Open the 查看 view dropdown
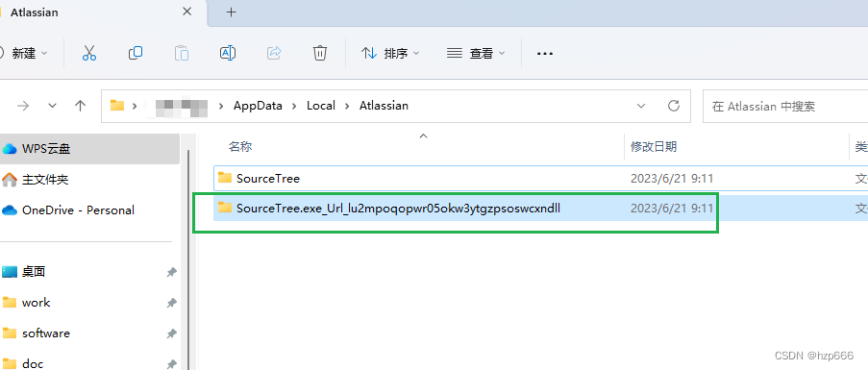 [x=476, y=54]
